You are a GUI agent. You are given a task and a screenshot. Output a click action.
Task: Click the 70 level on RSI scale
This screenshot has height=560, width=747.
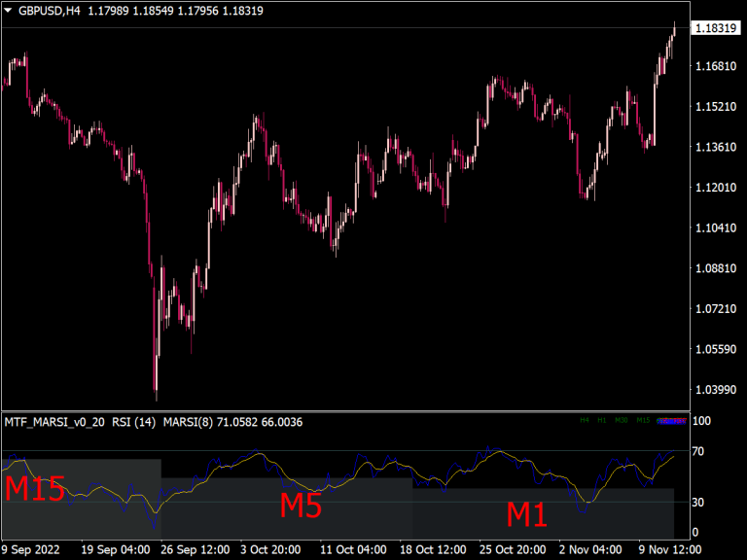click(700, 451)
